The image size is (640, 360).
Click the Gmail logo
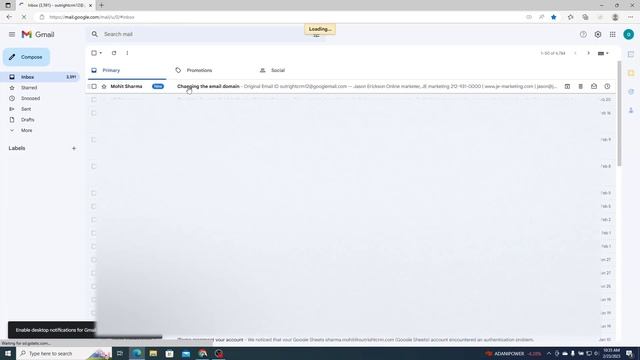click(x=38, y=35)
